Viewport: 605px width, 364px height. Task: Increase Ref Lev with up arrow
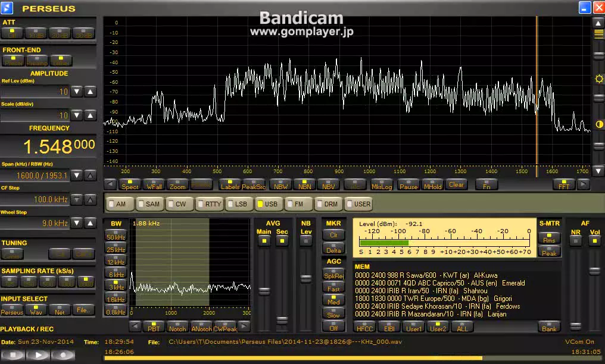coord(91,92)
